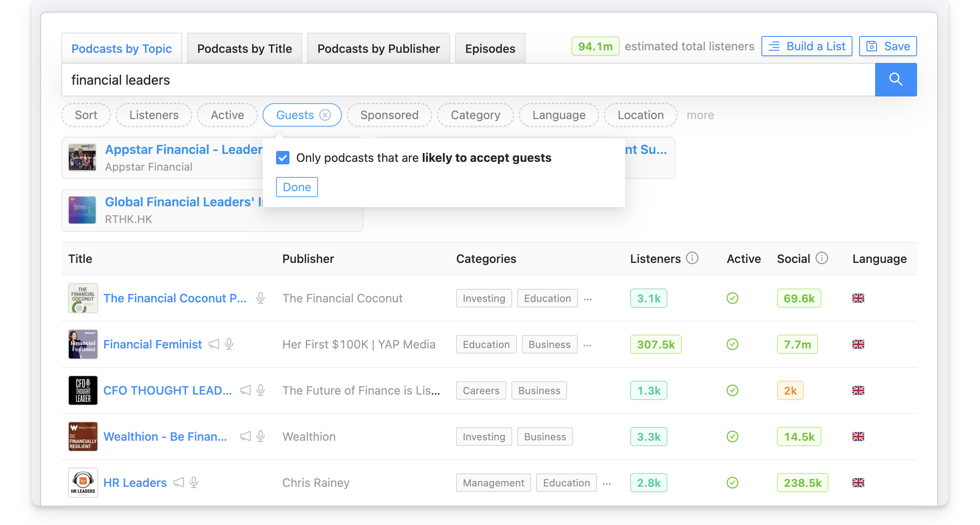Click the 94.1m listeners badge
This screenshot has height=525, width=980.
coord(595,46)
